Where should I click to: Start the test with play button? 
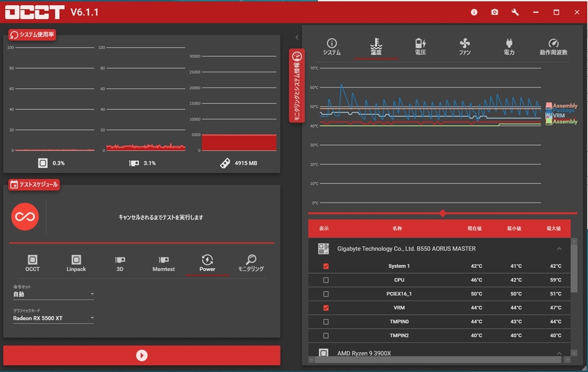pyautogui.click(x=142, y=355)
